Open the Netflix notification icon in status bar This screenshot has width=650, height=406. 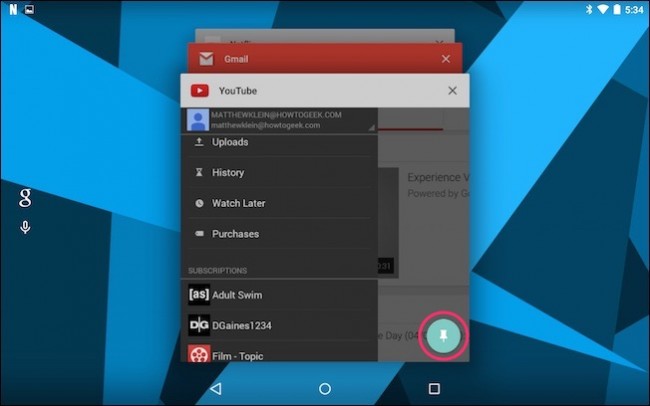click(x=13, y=9)
